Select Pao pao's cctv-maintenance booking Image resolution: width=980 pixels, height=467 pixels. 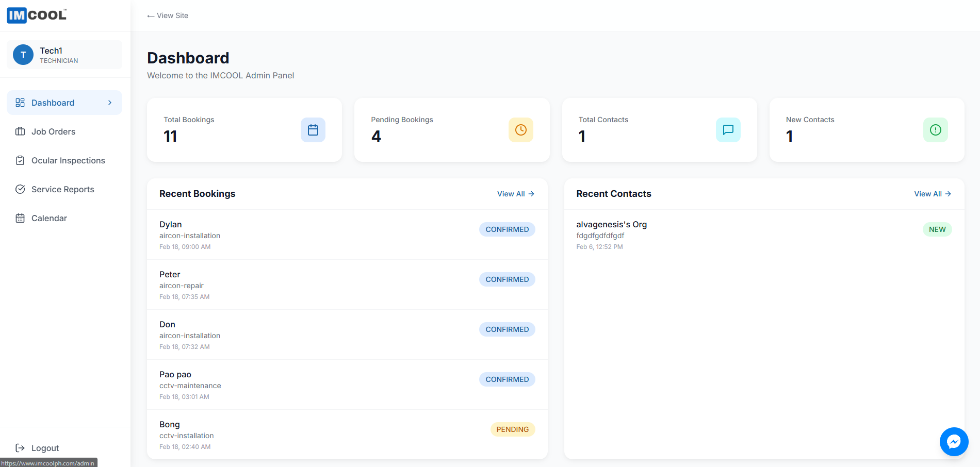click(347, 385)
